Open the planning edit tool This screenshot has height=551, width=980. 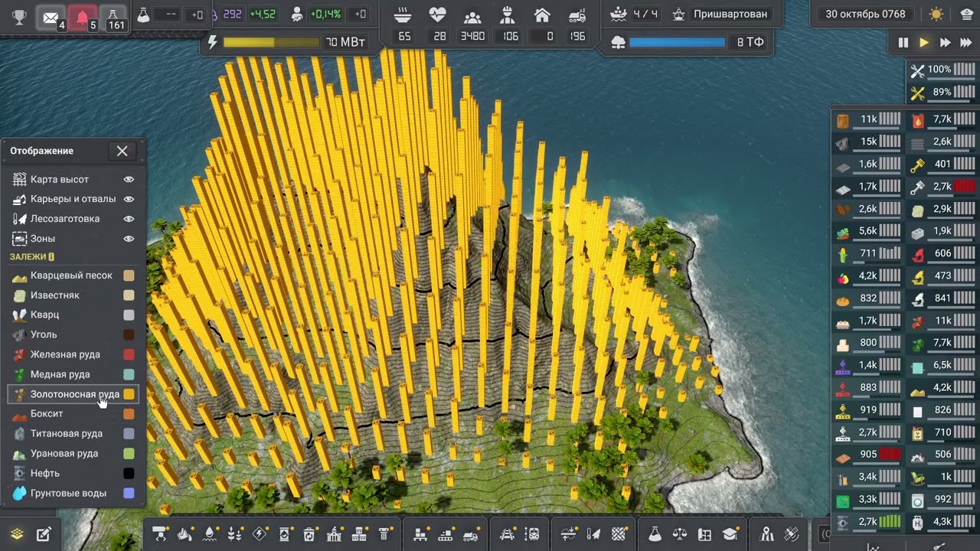pos(44,534)
